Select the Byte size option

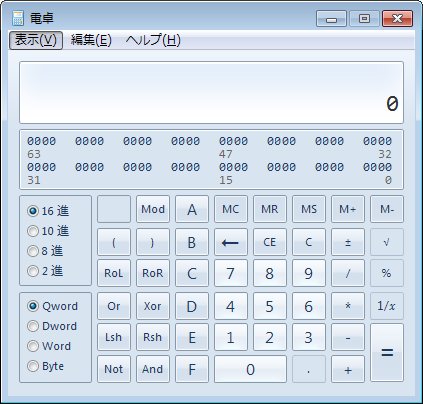coord(45,366)
